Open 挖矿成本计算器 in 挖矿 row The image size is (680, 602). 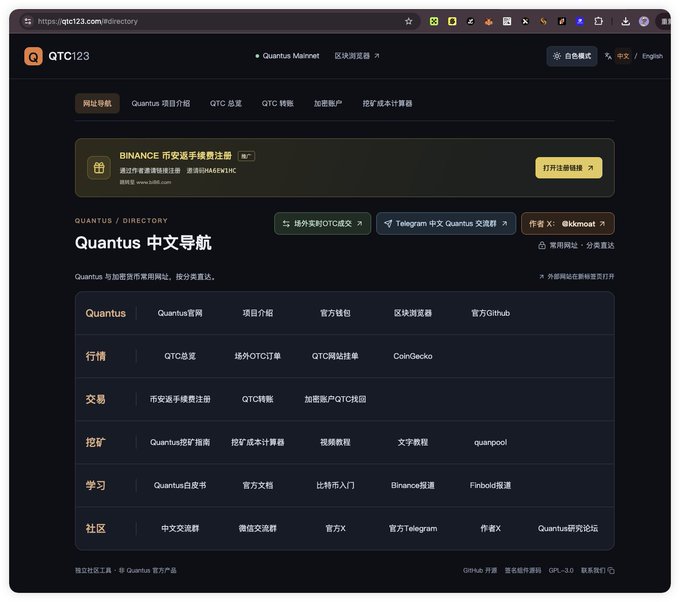pyautogui.click(x=258, y=442)
